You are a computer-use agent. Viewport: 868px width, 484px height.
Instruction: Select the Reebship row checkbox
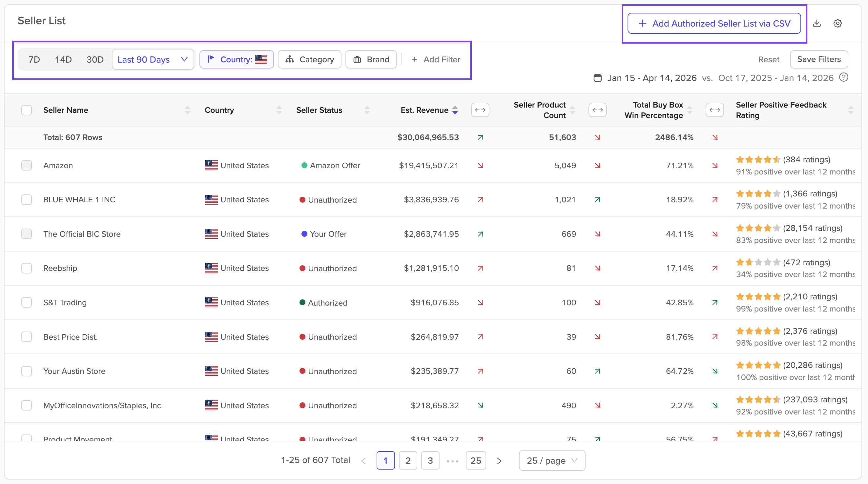point(27,268)
